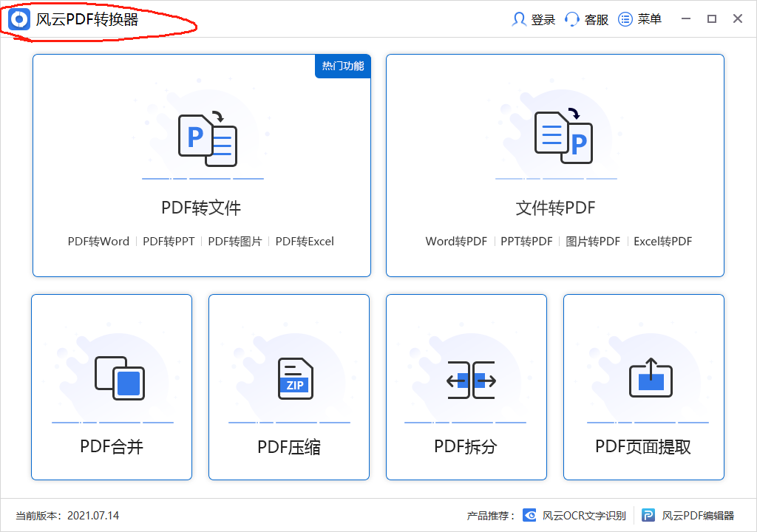Choose PPT转PDF option
This screenshot has height=532, width=757.
coord(526,242)
